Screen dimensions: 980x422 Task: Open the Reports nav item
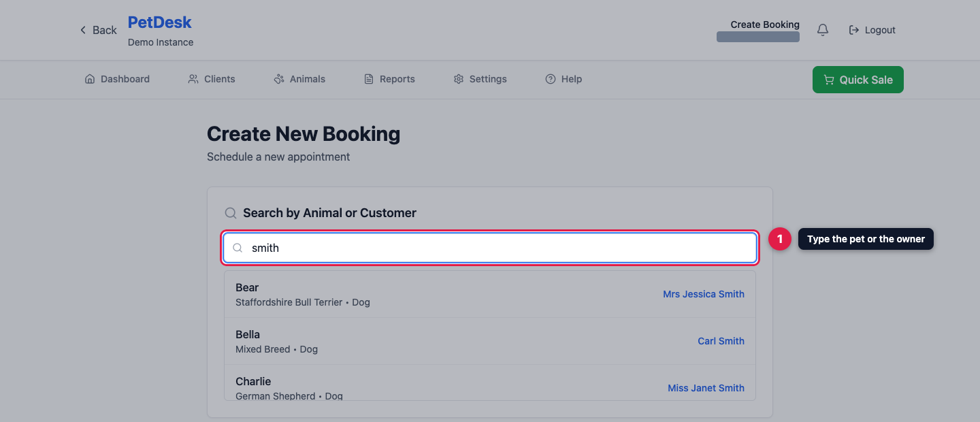coord(389,79)
